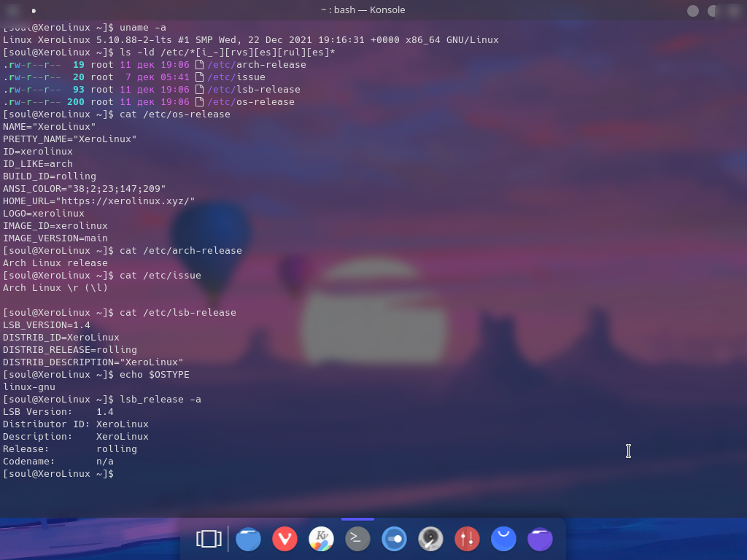The image size is (747, 560).
Task: Click the DISTRIB_RELEASE=rolling line
Action: click(70, 349)
